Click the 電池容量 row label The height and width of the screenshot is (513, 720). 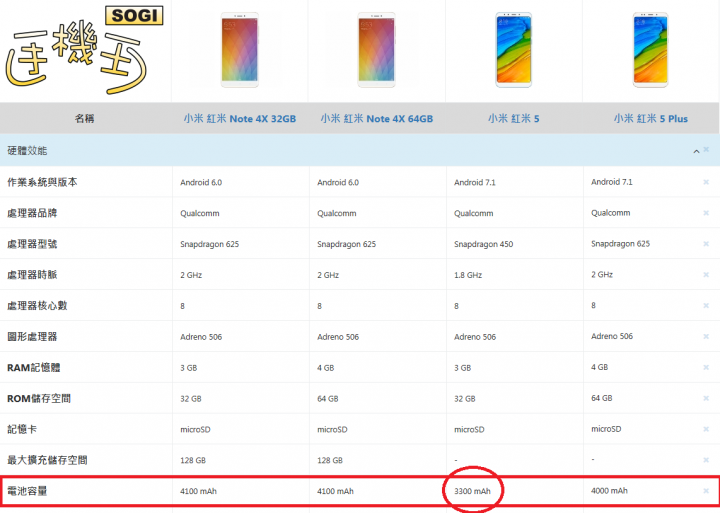click(27, 491)
